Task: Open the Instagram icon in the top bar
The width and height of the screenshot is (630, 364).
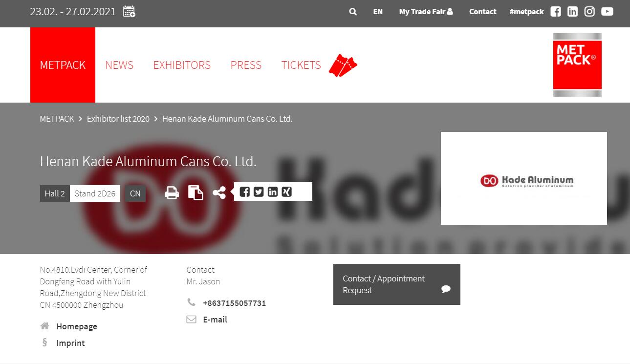Action: [589, 12]
